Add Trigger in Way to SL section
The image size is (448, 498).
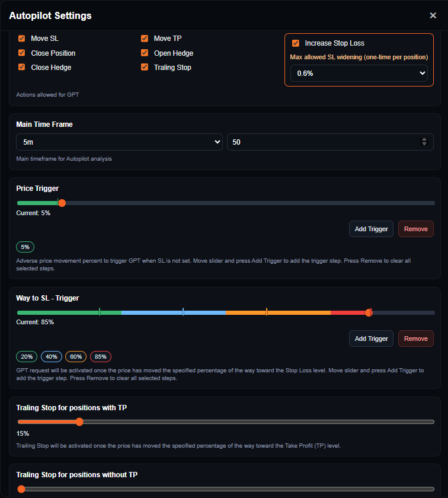click(x=371, y=339)
